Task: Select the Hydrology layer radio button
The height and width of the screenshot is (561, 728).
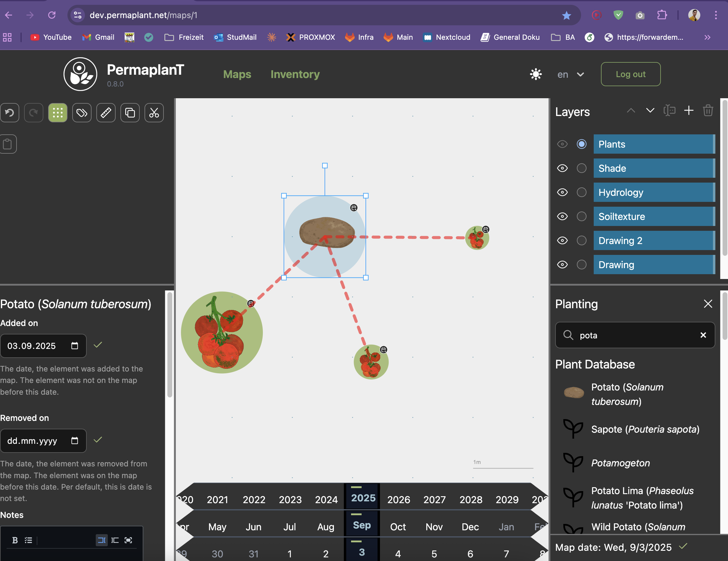Action: point(581,193)
